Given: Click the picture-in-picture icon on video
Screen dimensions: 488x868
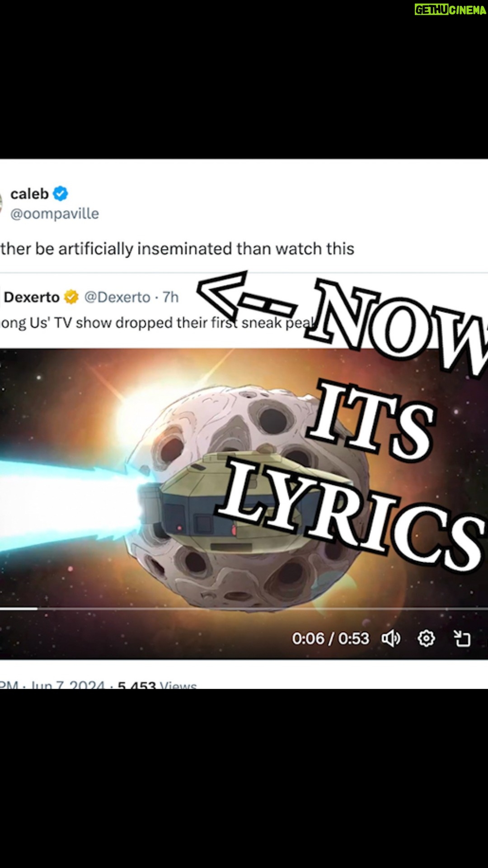Looking at the screenshot, I should tap(462, 638).
